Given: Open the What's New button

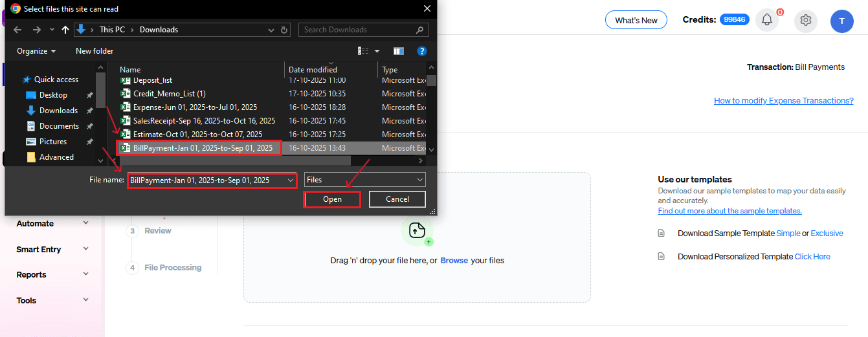Looking at the screenshot, I should click(636, 20).
